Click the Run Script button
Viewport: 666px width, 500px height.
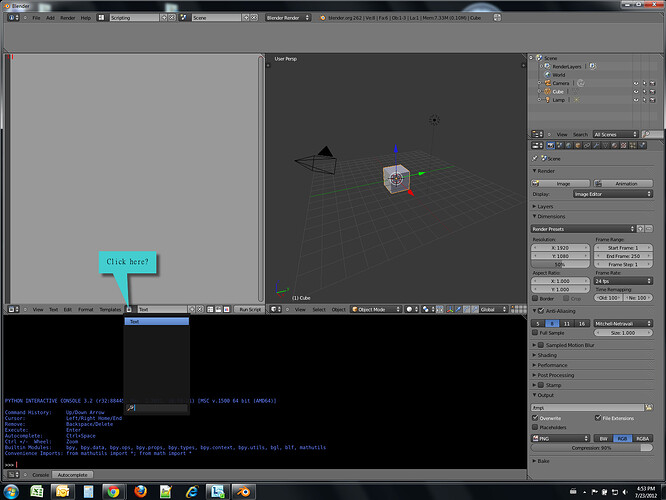(250, 309)
